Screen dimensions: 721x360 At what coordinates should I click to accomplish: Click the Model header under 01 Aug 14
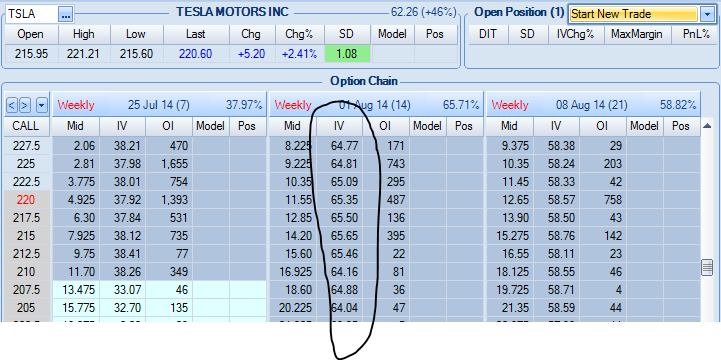tap(427, 126)
